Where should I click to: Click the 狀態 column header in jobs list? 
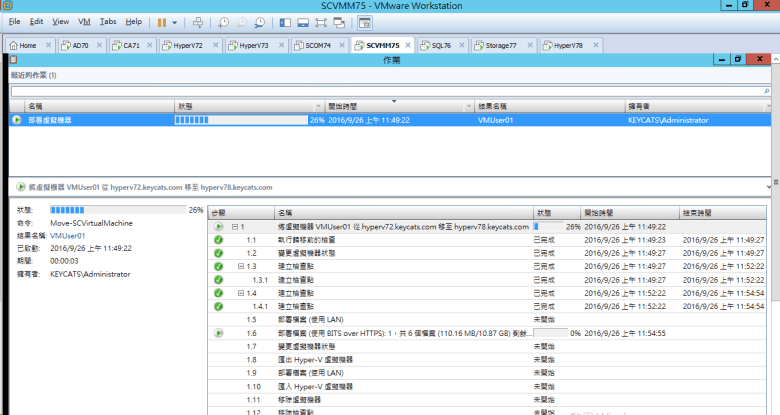point(248,105)
